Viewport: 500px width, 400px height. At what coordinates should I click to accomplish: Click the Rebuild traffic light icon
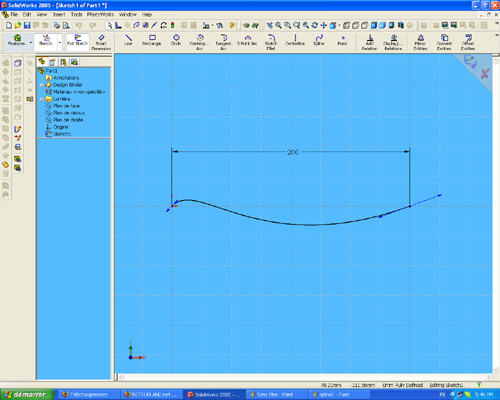pos(173,25)
